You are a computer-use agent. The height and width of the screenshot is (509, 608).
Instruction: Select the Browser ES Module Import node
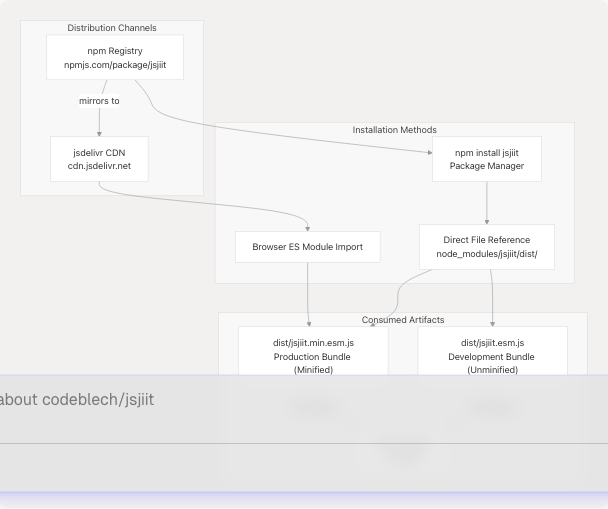pos(307,247)
